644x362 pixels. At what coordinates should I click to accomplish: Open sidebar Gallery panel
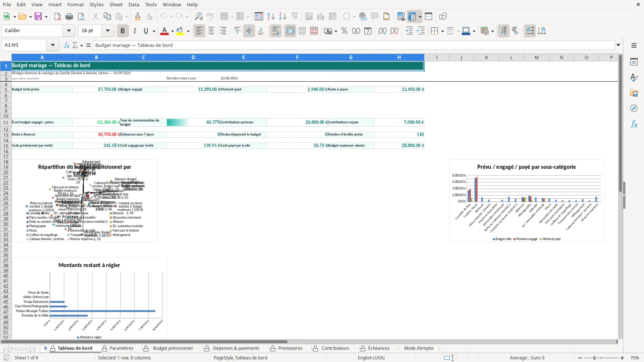click(634, 93)
